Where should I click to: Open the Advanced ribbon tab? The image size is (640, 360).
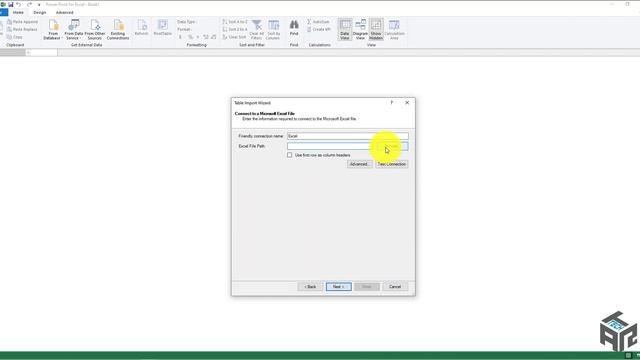click(x=64, y=13)
